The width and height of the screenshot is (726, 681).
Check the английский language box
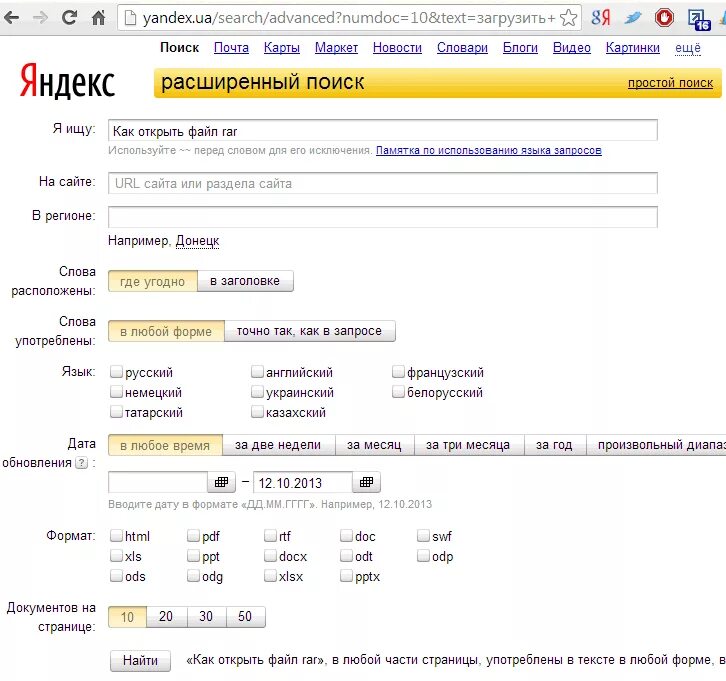click(257, 371)
